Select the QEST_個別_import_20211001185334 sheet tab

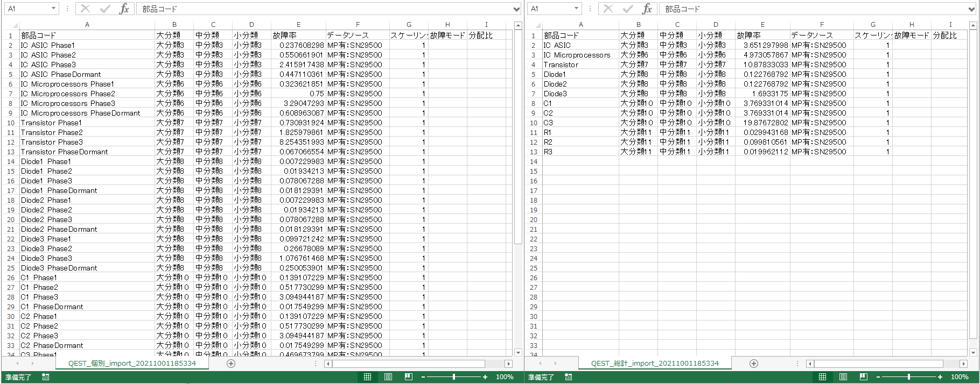(x=132, y=364)
